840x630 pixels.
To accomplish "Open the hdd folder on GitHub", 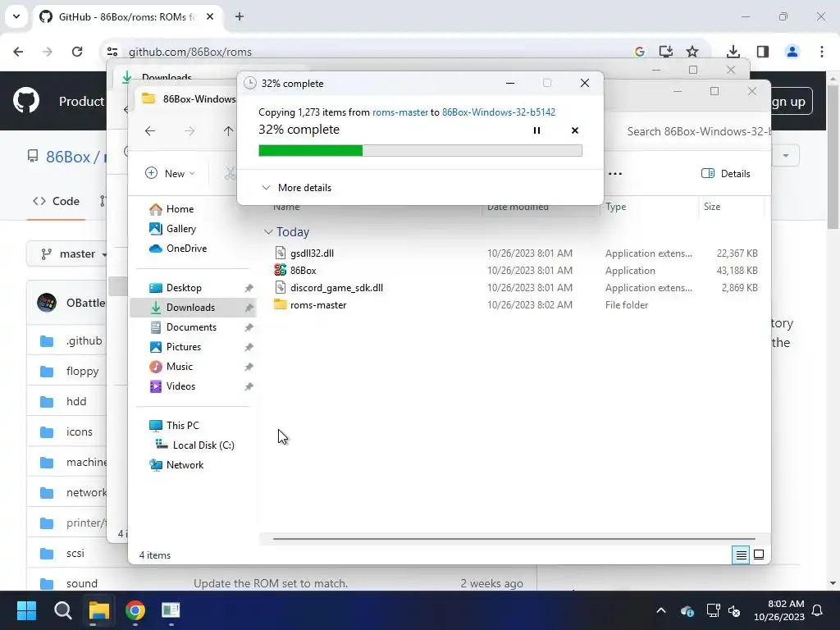I will (76, 401).
